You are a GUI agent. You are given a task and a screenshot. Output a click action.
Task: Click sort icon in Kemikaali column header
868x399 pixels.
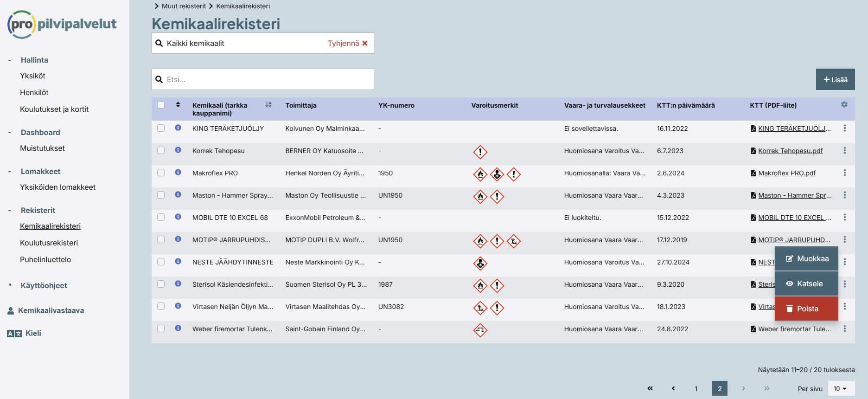point(268,105)
